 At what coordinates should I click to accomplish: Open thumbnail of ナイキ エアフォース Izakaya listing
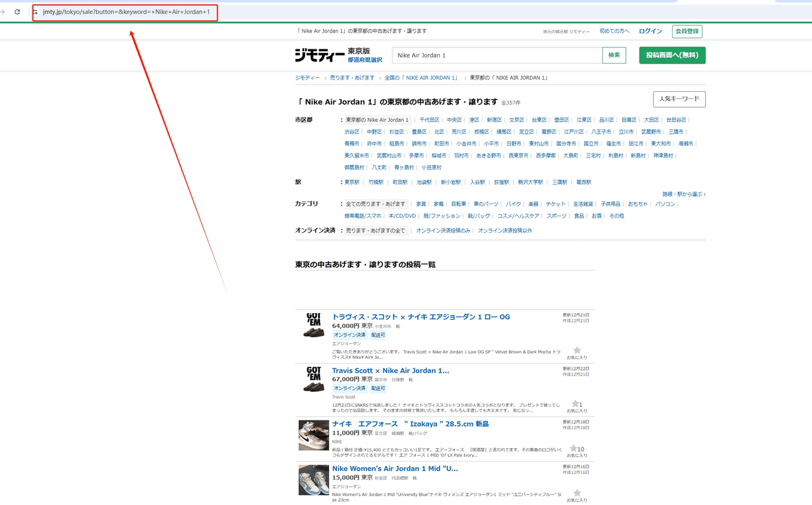pyautogui.click(x=313, y=435)
